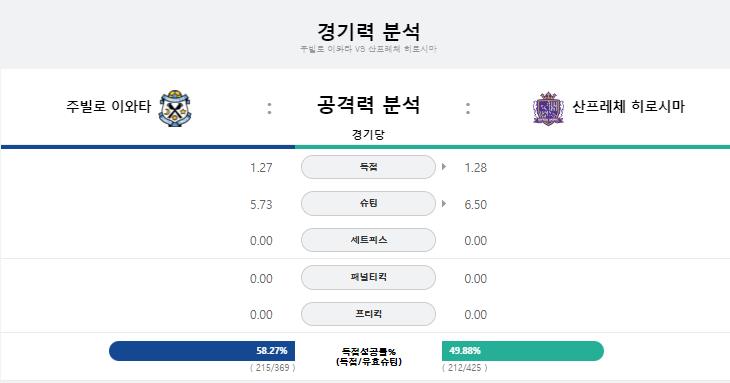This screenshot has width=730, height=383.
Task: Click the Sanfrecce Hiroshima team crest
Action: 548,108
